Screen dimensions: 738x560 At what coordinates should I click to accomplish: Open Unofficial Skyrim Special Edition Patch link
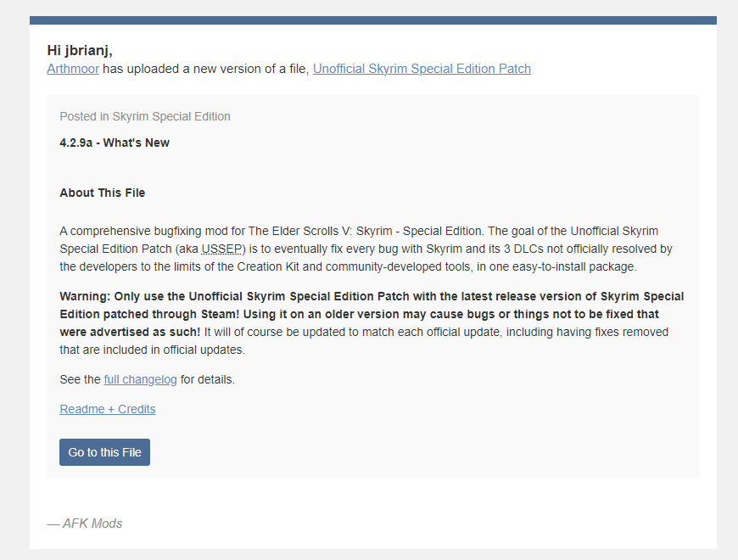tap(422, 69)
